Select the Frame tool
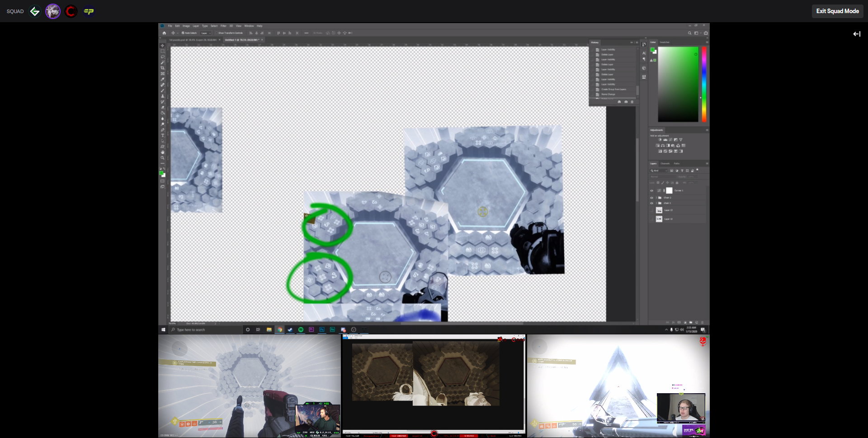 click(162, 74)
